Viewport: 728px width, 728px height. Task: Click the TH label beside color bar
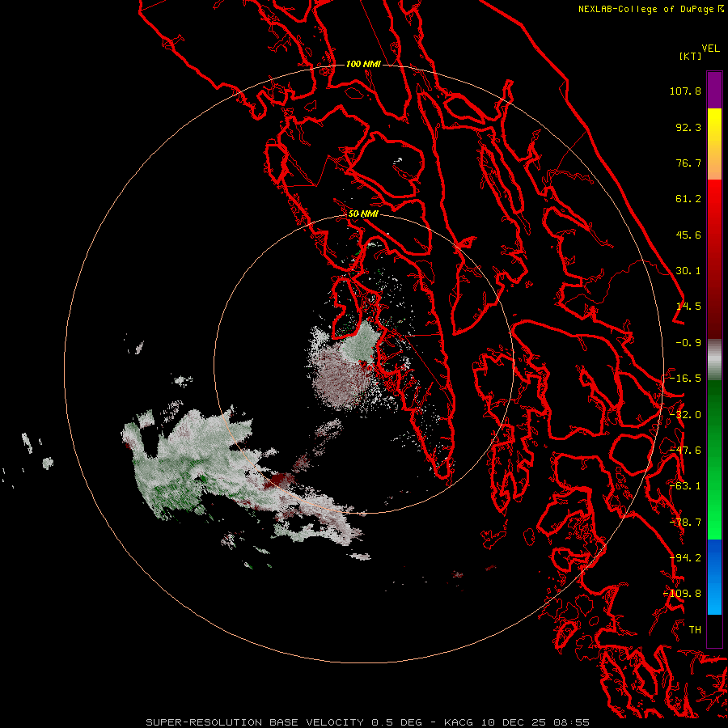point(695,630)
